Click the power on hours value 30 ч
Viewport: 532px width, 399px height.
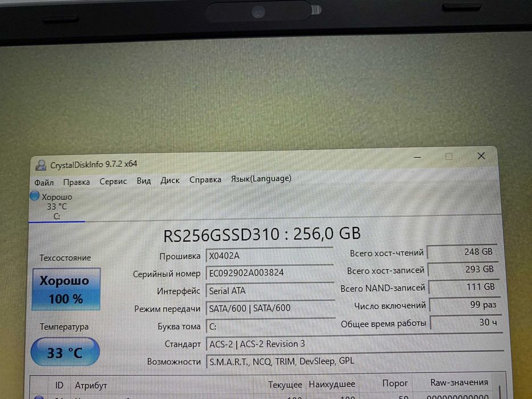[x=466, y=322]
